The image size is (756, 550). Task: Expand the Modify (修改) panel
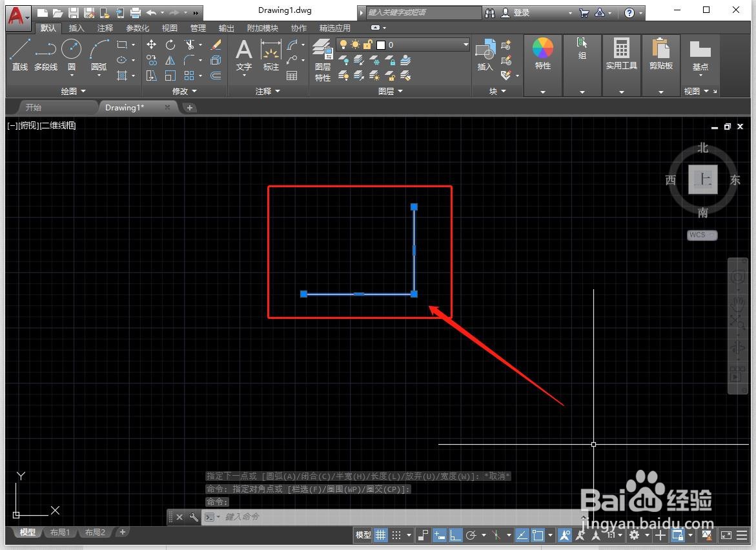pos(185,91)
